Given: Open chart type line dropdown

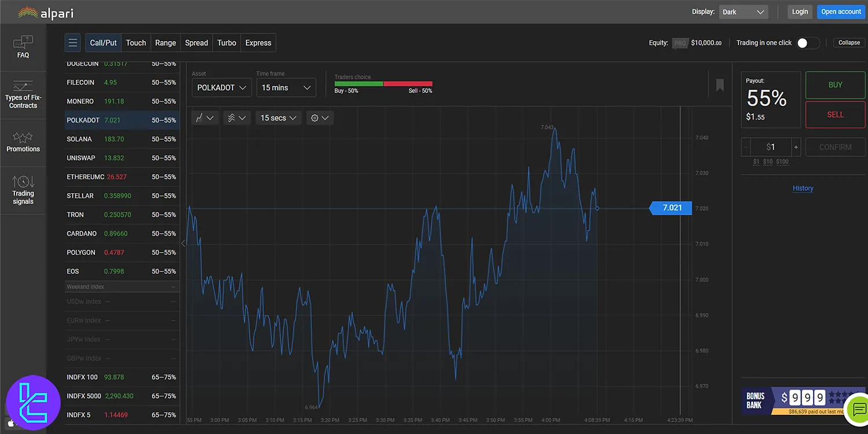Looking at the screenshot, I should [205, 118].
